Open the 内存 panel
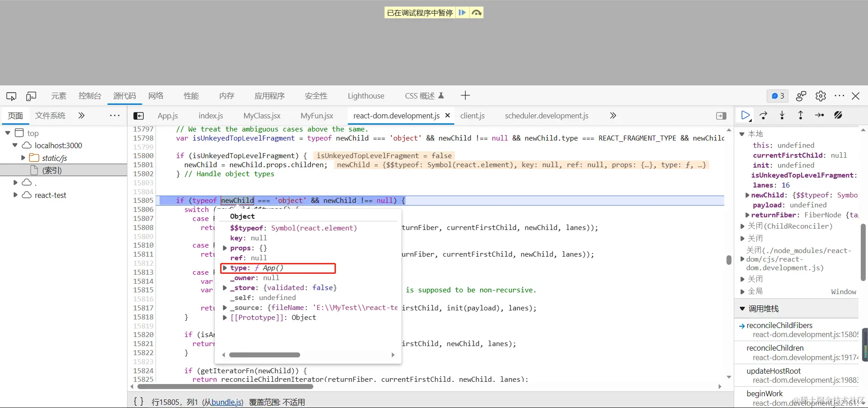868x408 pixels. (226, 96)
